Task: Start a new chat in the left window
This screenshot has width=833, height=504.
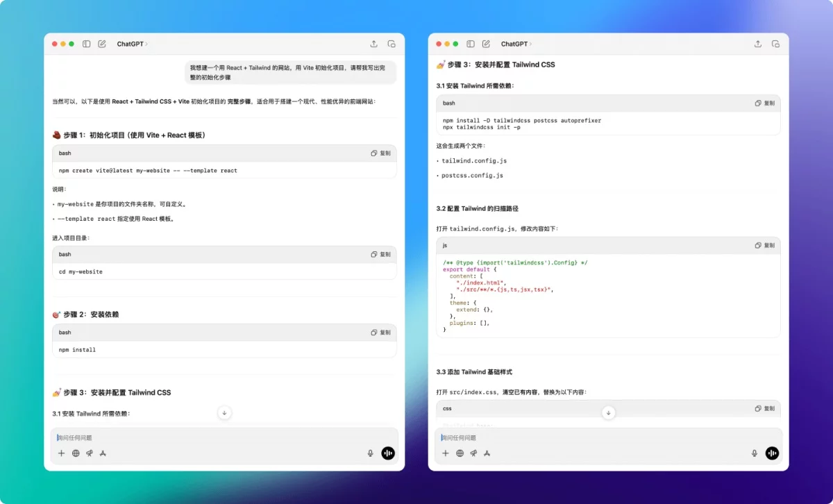Action: pyautogui.click(x=102, y=44)
